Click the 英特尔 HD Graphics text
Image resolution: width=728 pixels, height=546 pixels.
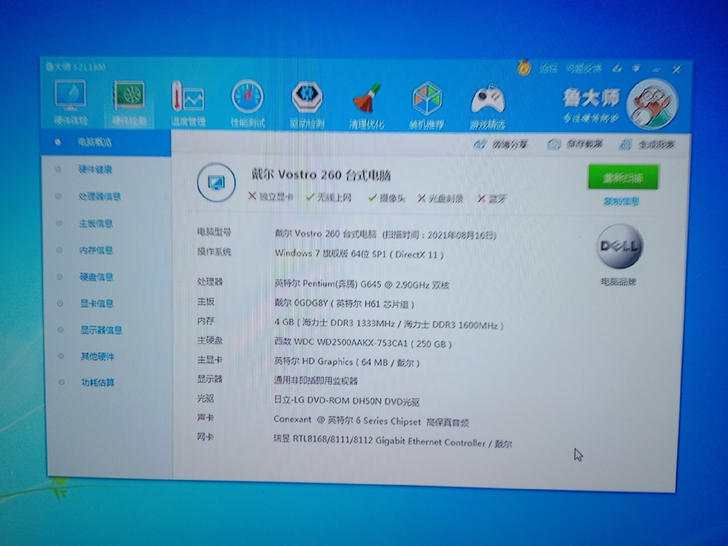[347, 362]
